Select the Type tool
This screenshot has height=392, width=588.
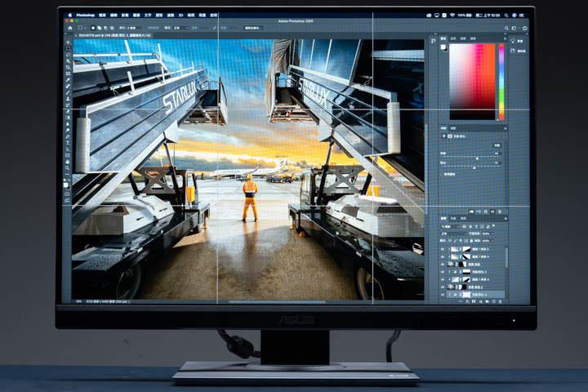68,143
